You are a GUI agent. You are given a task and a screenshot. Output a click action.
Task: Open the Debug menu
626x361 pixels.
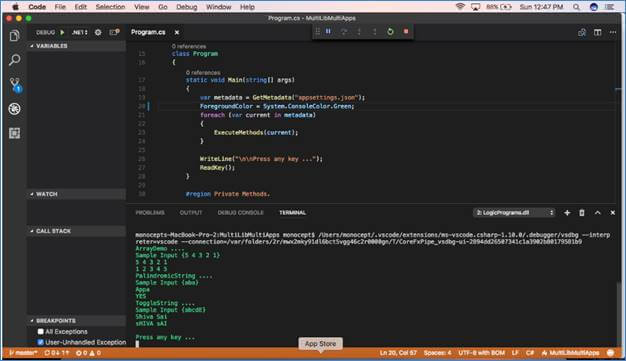pyautogui.click(x=186, y=7)
